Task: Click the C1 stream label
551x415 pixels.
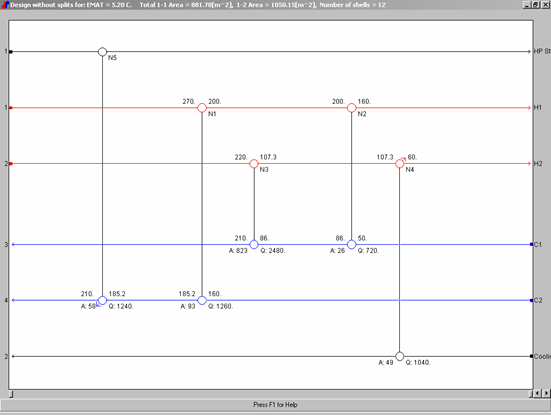Action: pyautogui.click(x=538, y=244)
